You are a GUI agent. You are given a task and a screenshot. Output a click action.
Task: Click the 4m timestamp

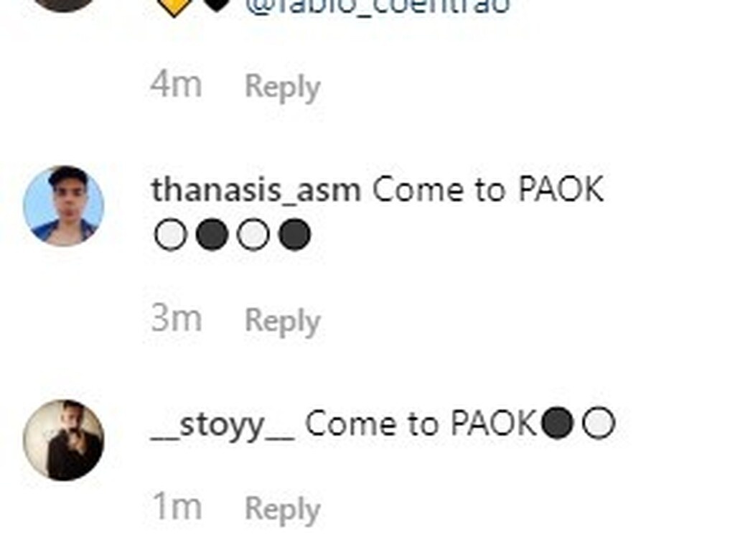(177, 85)
